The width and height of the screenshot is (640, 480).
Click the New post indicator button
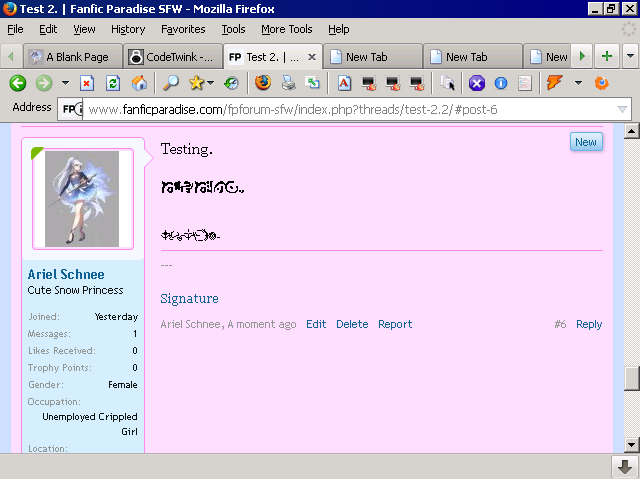[x=586, y=142]
